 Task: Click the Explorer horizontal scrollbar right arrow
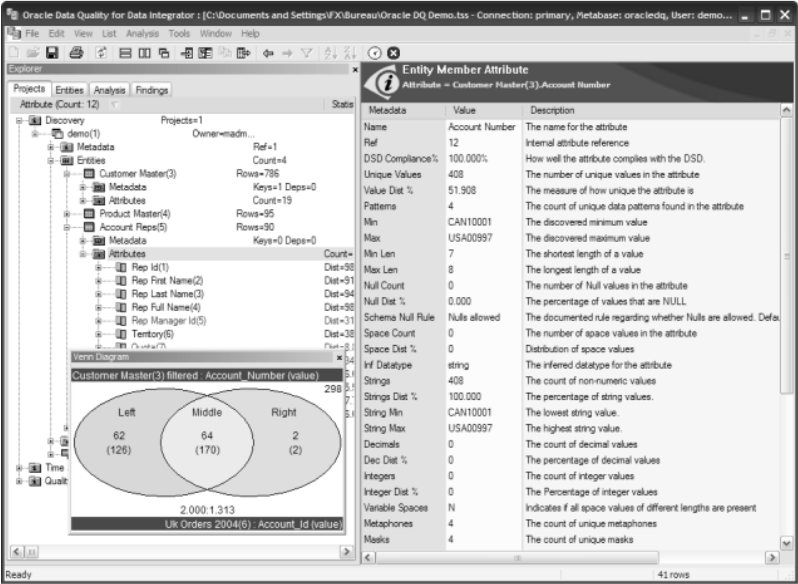[x=347, y=551]
